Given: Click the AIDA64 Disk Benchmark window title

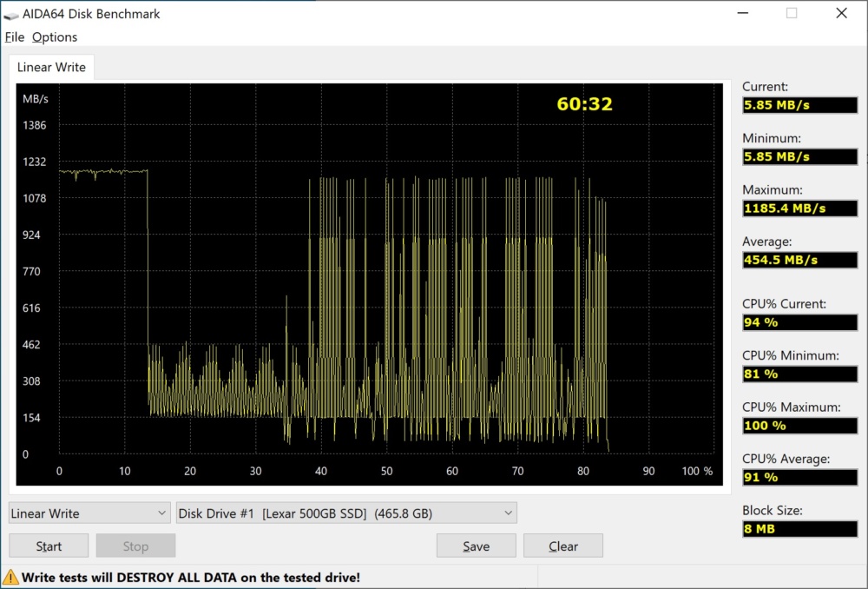Looking at the screenshot, I should click(x=91, y=14).
